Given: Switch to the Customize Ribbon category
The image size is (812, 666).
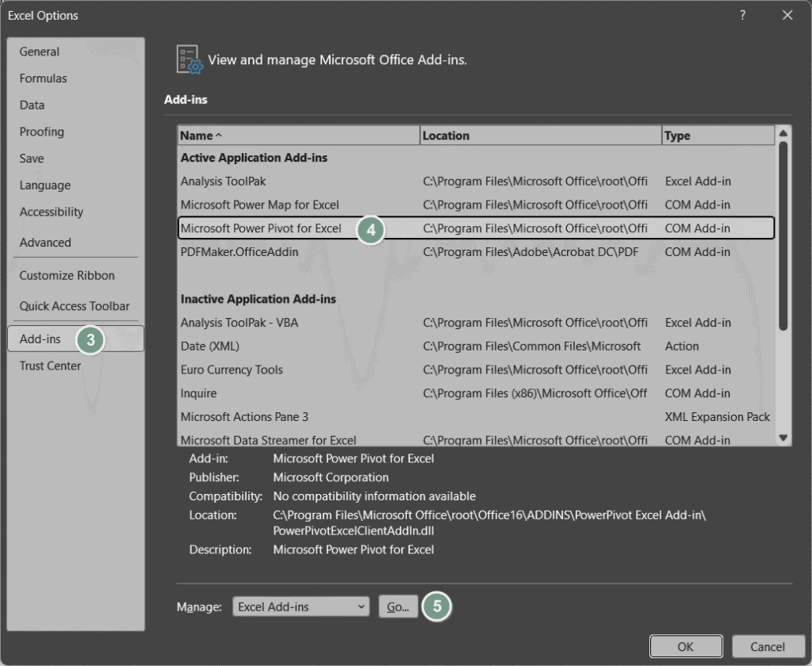Looking at the screenshot, I should (67, 275).
